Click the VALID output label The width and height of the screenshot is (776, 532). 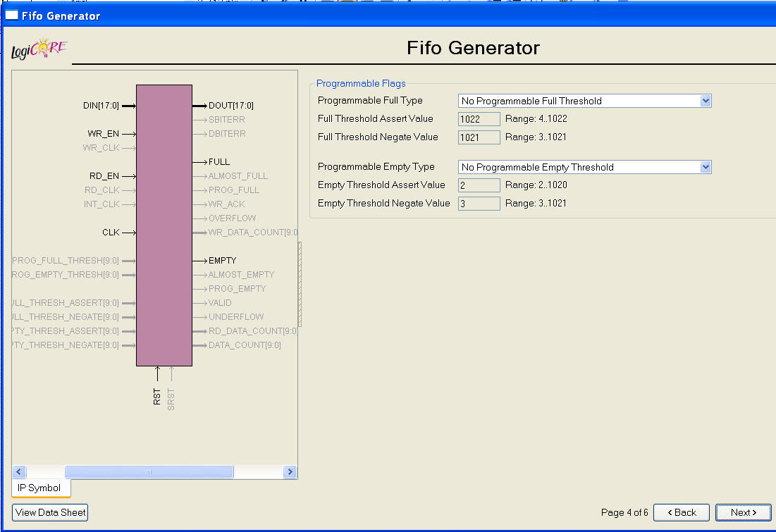coord(220,303)
